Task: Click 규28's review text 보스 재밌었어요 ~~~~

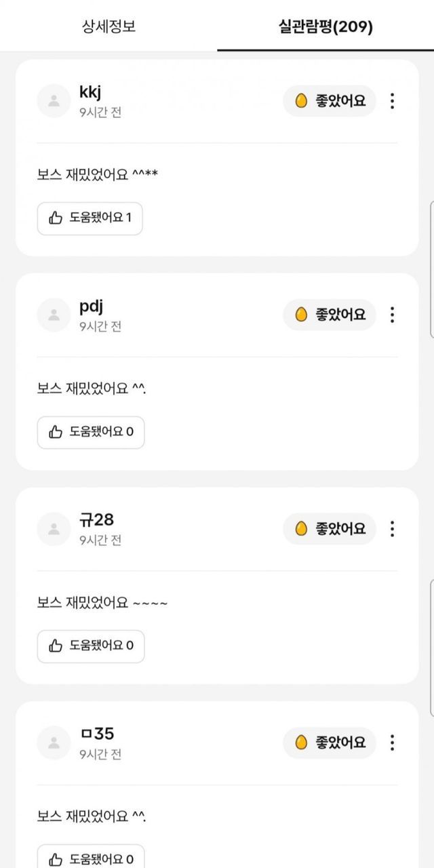Action: coord(102,602)
